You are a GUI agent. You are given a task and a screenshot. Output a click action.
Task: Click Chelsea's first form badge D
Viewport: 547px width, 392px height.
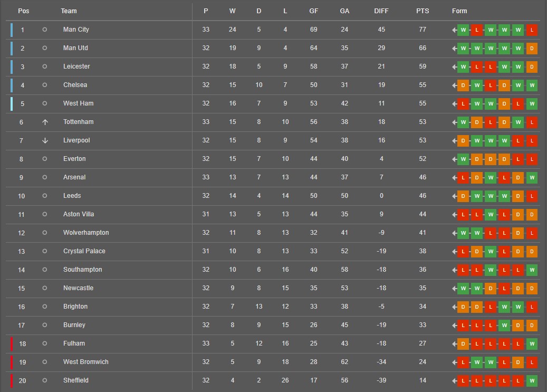(463, 85)
